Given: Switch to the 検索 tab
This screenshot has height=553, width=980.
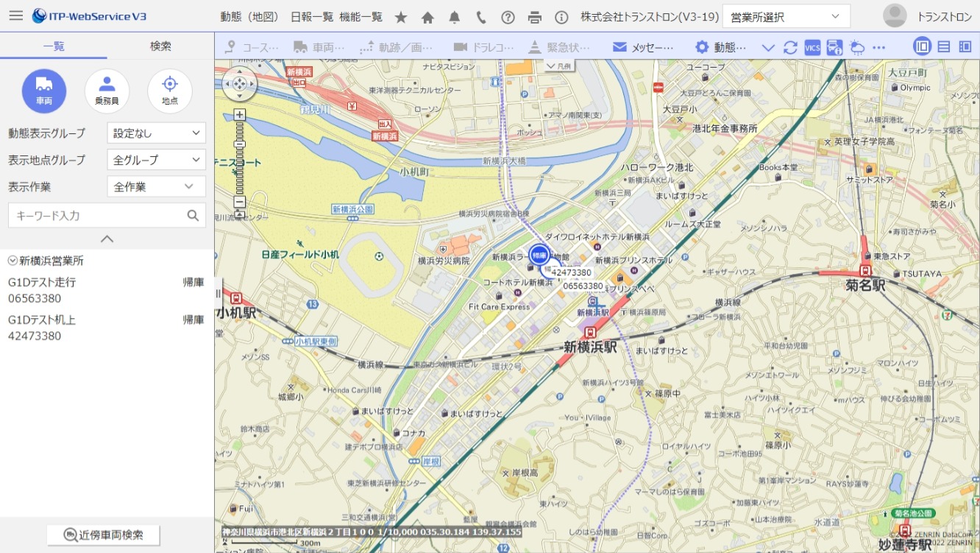Looking at the screenshot, I should [x=160, y=46].
